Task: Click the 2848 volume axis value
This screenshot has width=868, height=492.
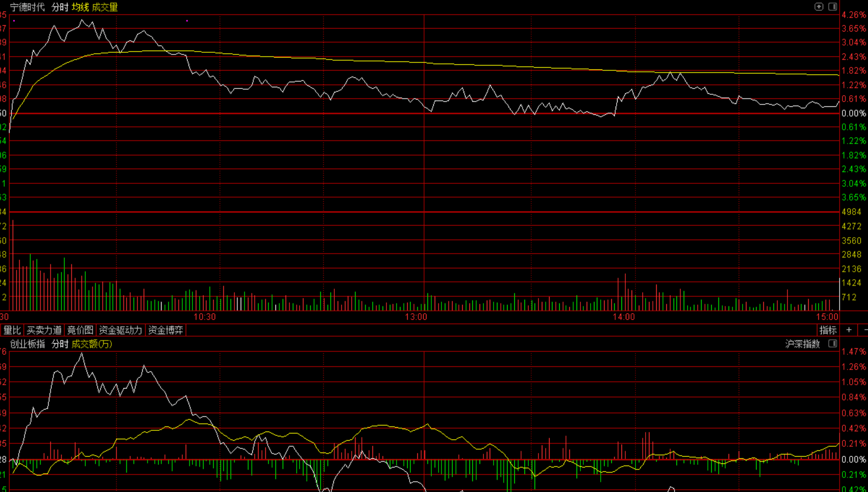Action: pyautogui.click(x=851, y=254)
